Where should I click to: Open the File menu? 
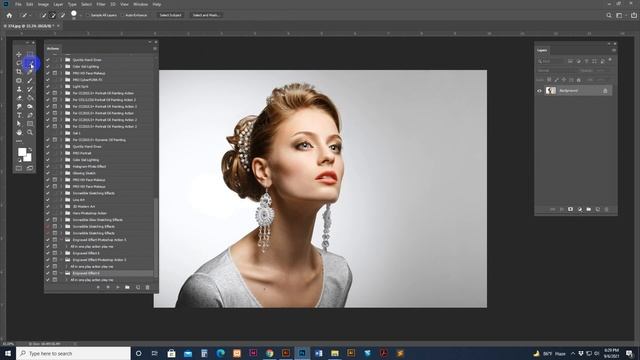(18, 4)
